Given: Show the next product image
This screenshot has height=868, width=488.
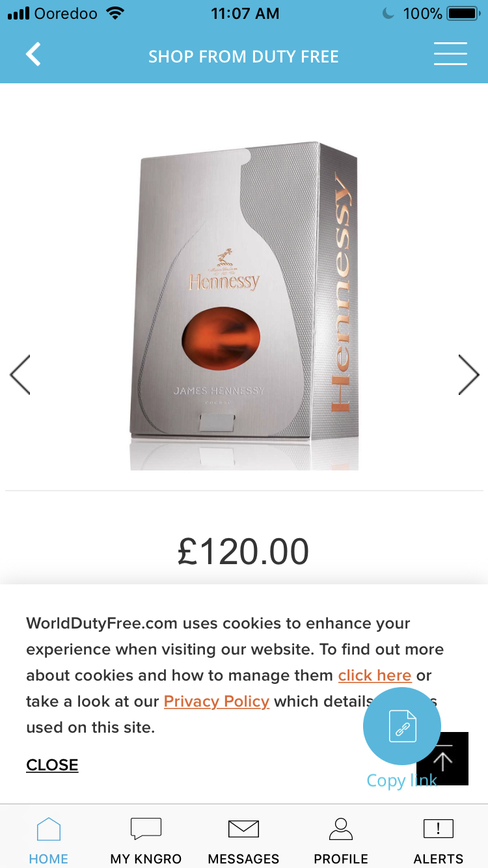Looking at the screenshot, I should click(468, 375).
